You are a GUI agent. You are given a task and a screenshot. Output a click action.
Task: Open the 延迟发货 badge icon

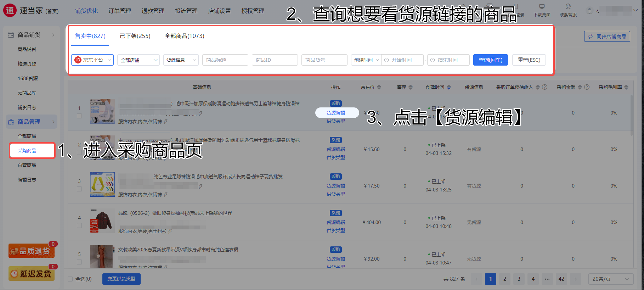pos(32,274)
